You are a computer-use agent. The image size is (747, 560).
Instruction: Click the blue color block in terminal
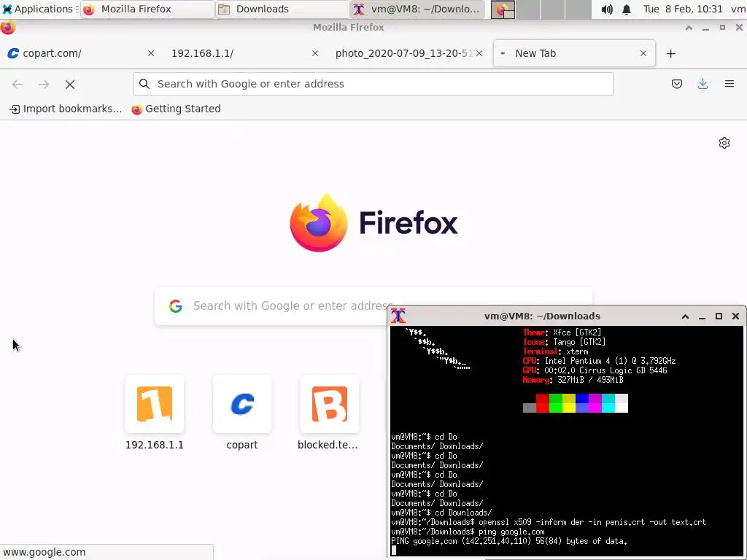pyautogui.click(x=581, y=402)
